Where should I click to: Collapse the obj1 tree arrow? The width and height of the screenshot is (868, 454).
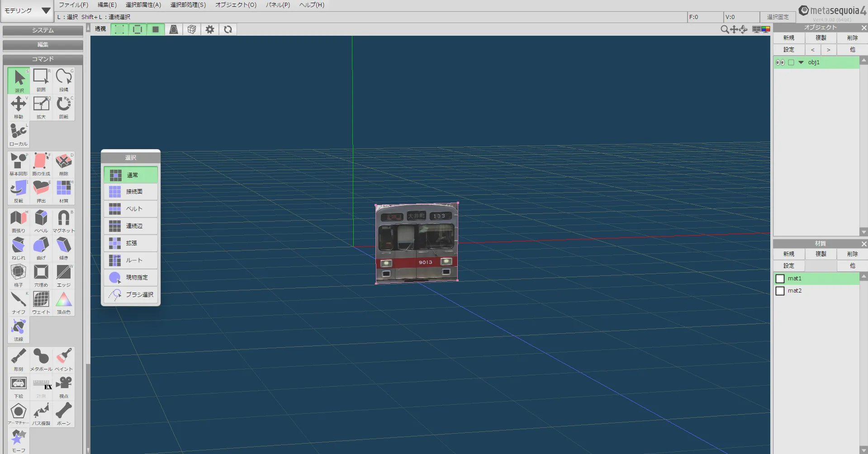click(x=801, y=62)
